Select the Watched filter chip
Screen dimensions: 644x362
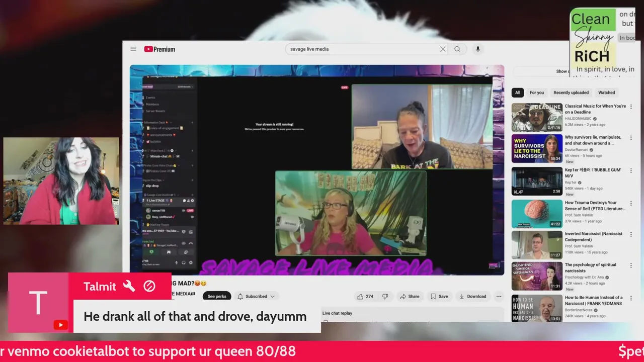[606, 93]
